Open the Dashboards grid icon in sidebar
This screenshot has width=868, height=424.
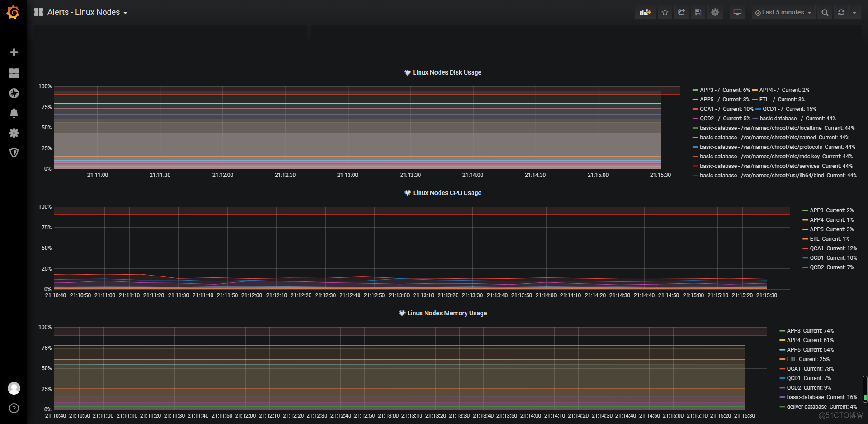pos(14,73)
